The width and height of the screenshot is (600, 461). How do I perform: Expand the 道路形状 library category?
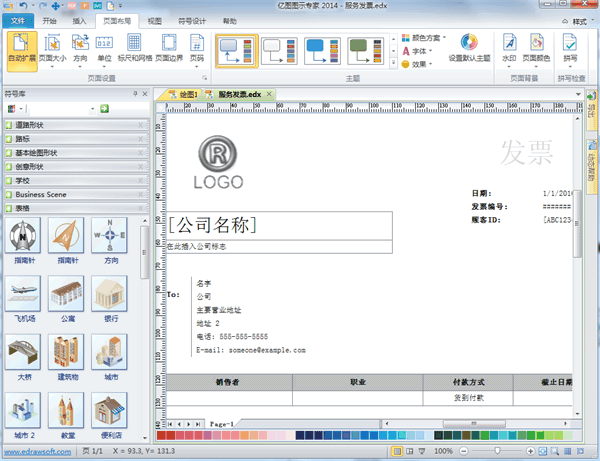tap(77, 125)
